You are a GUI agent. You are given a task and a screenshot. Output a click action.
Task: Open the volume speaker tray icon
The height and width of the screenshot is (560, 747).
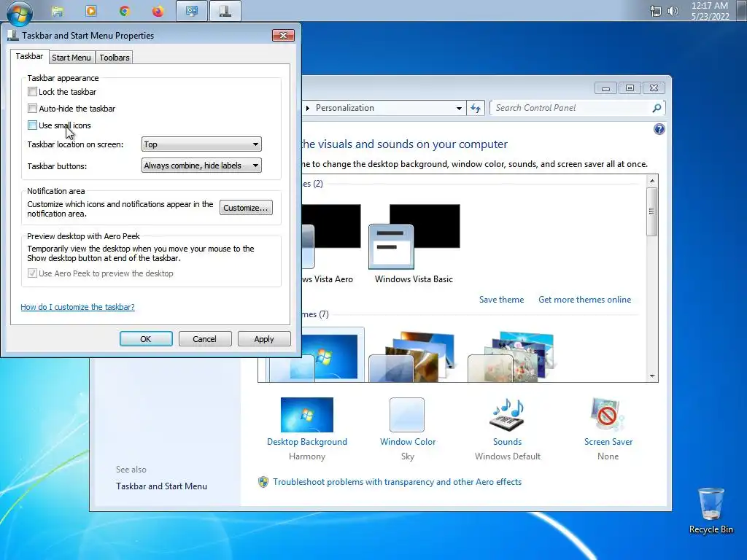(673, 11)
